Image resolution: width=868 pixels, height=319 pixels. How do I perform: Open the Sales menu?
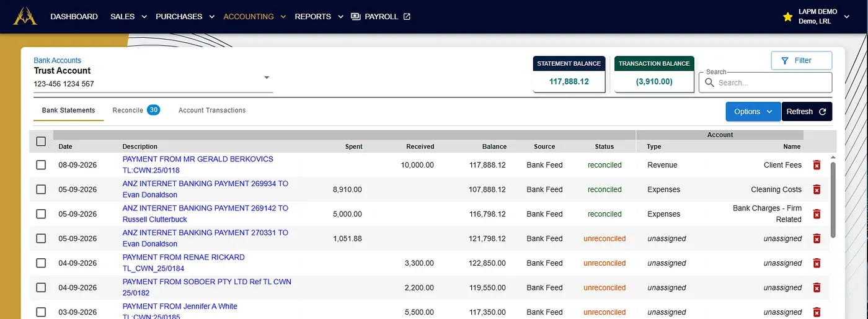pyautogui.click(x=123, y=17)
